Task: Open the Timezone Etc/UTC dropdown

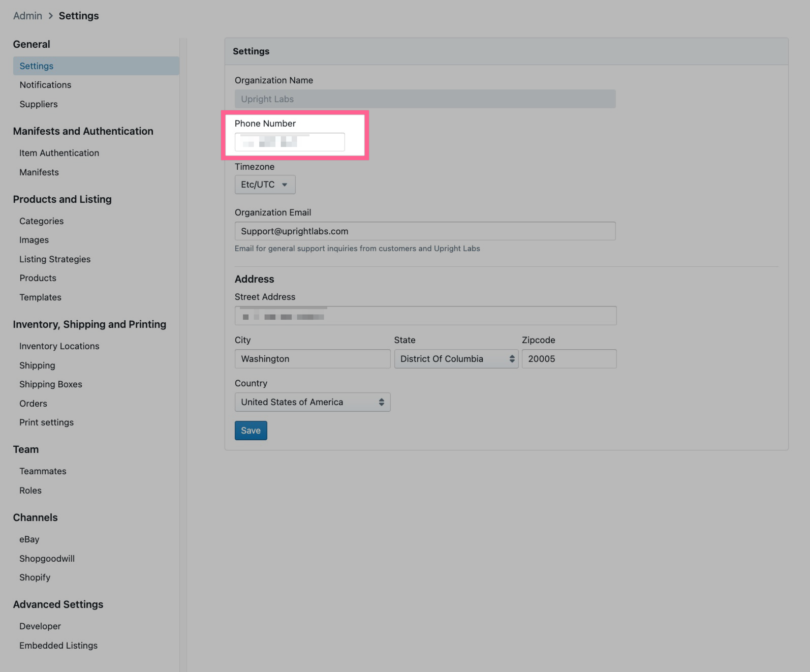Action: [x=265, y=185]
